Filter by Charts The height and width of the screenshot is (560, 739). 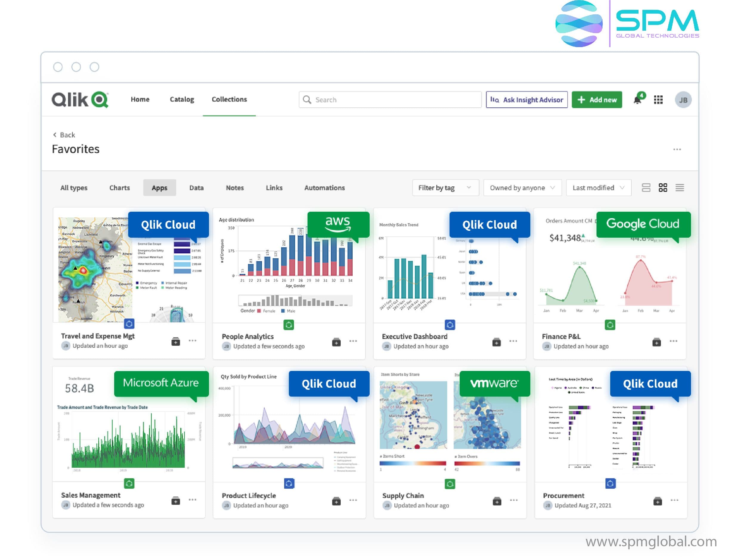[120, 188]
